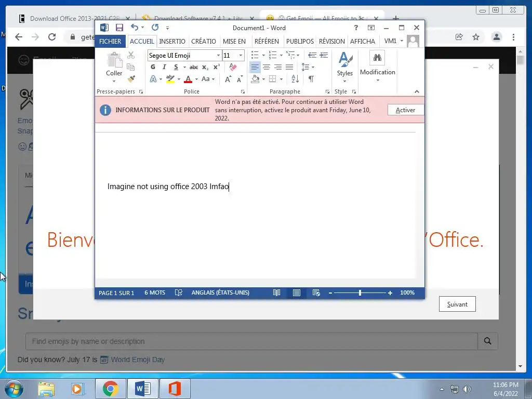
Task: Click the Copy icon in Presse-papiers group
Action: (130, 67)
